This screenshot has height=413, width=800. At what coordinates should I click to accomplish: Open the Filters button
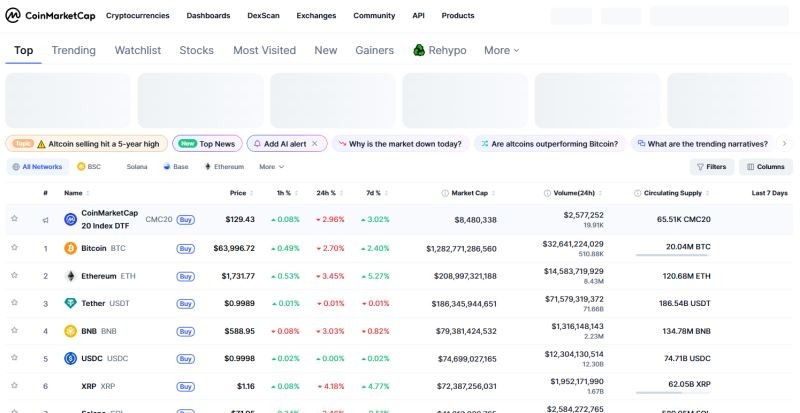(712, 167)
